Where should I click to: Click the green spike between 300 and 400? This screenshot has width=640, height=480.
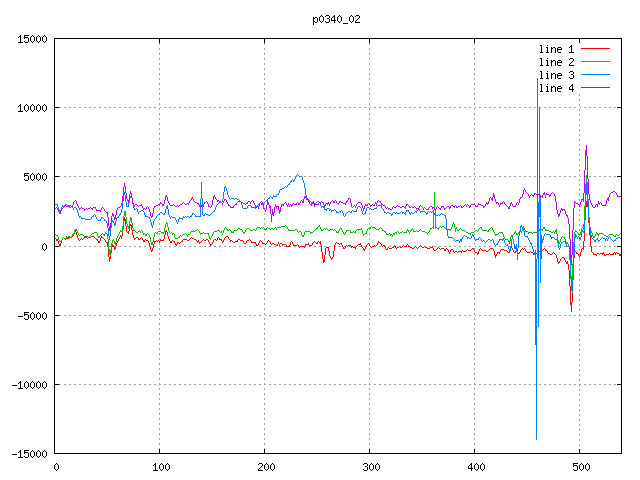[x=434, y=193]
